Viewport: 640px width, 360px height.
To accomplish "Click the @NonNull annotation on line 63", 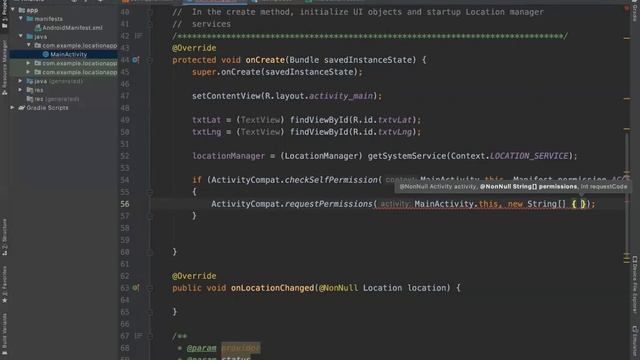I will coord(338,288).
